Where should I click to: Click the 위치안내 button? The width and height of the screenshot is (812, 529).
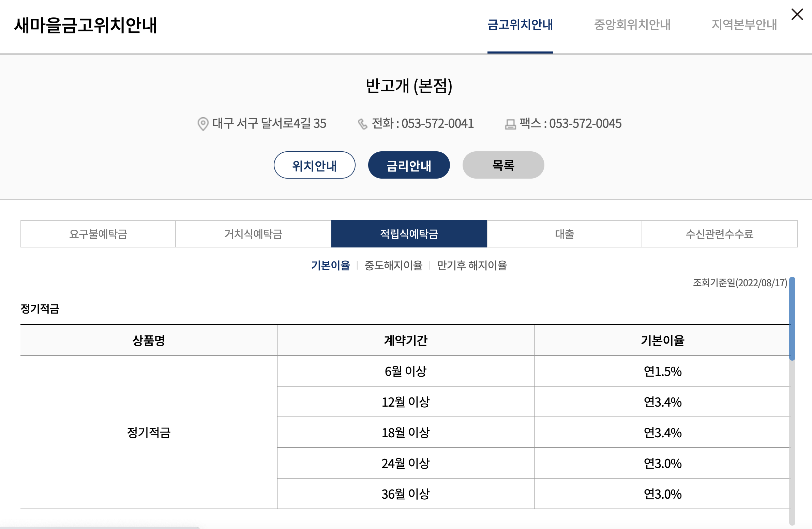coord(314,165)
